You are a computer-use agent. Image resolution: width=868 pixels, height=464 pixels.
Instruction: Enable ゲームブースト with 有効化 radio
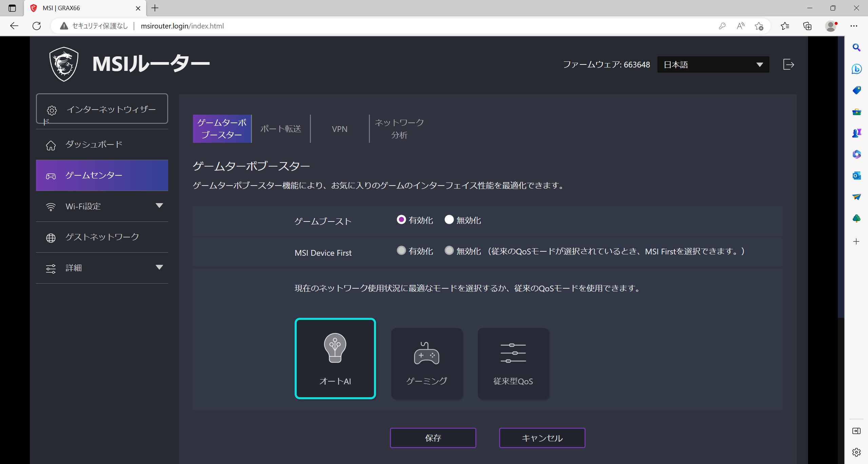click(401, 220)
